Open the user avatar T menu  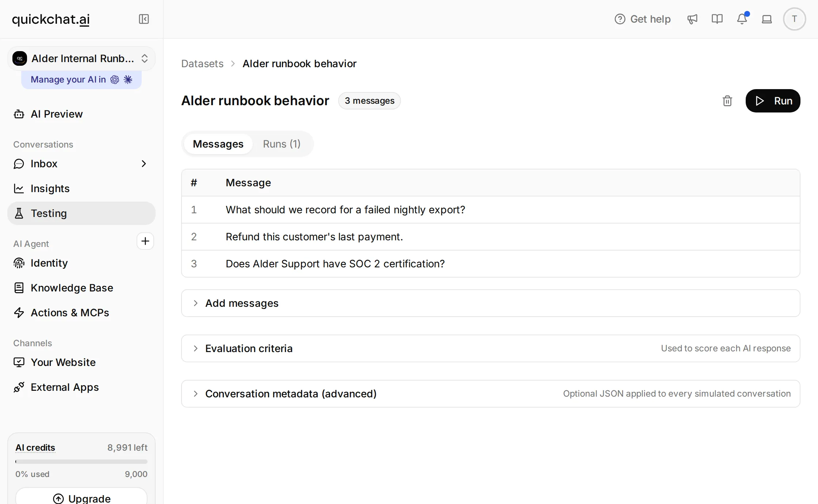pos(794,19)
